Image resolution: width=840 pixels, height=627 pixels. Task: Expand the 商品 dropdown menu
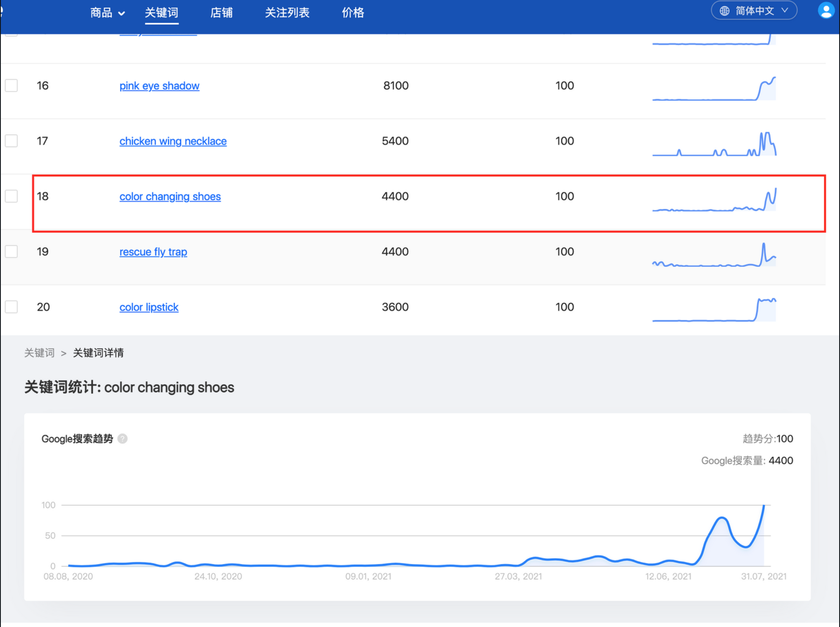(107, 13)
